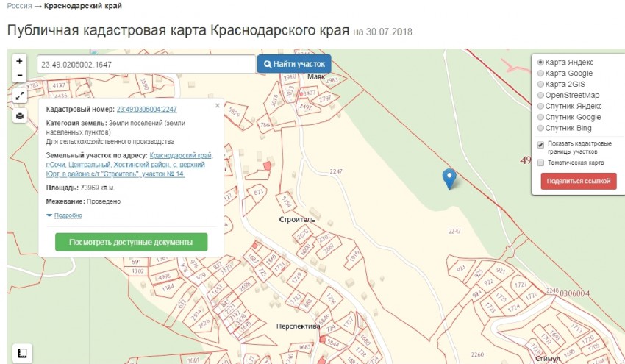
Task: Choose Спутник Яндекс satellite layer
Action: click(x=541, y=106)
